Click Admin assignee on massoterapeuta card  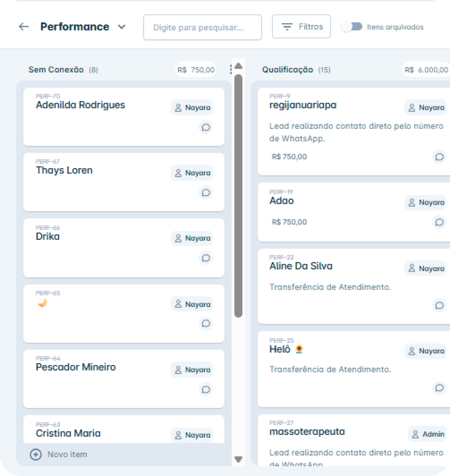(x=428, y=434)
